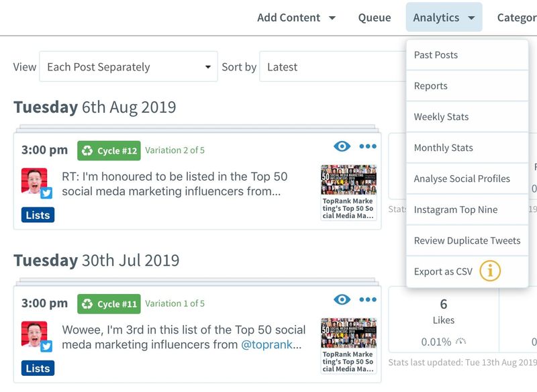This screenshot has width=537, height=392.
Task: Click the 6 Likes stat box
Action: coord(444,320)
